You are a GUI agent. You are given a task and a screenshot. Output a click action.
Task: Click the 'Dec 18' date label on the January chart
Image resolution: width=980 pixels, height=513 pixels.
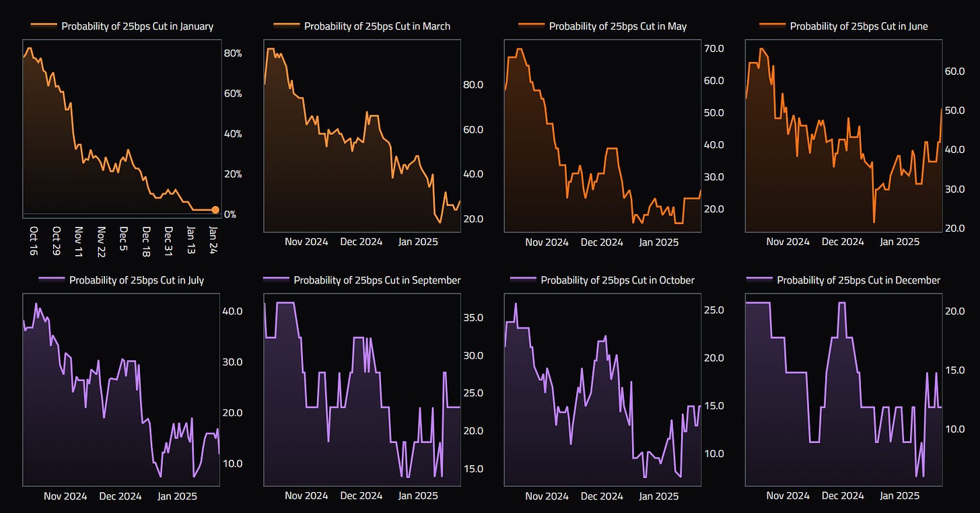coord(147,241)
